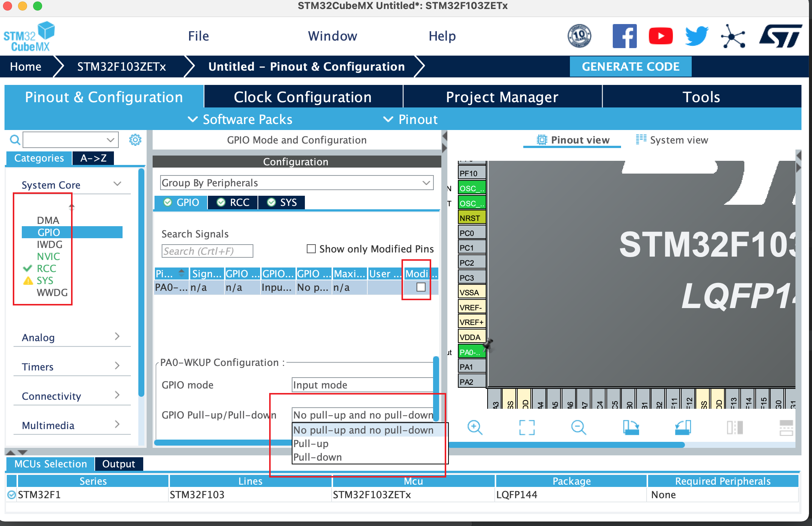Enable Show only Modified Pins checkbox
812x526 pixels.
(x=311, y=249)
